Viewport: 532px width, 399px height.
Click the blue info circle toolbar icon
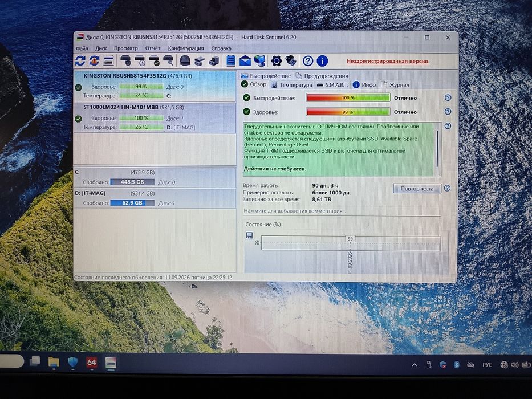(322, 61)
